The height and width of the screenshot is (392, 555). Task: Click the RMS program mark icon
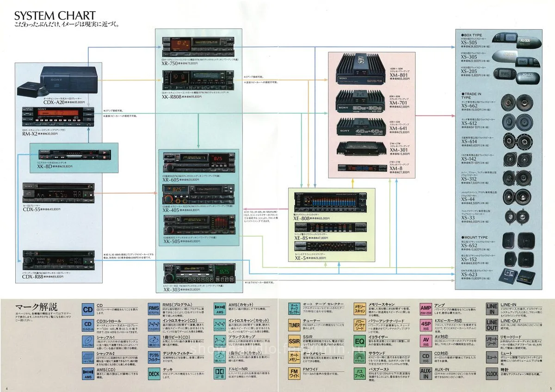pyautogui.click(x=154, y=309)
